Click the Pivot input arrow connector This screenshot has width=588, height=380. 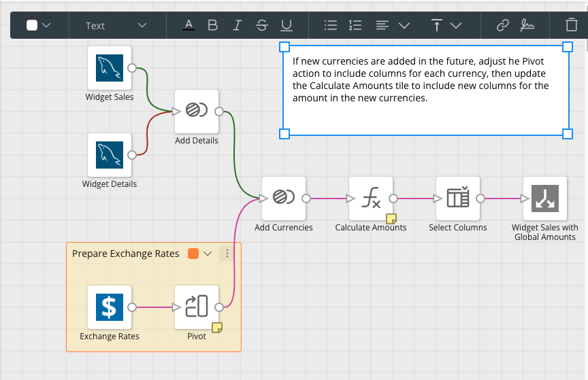click(x=176, y=307)
